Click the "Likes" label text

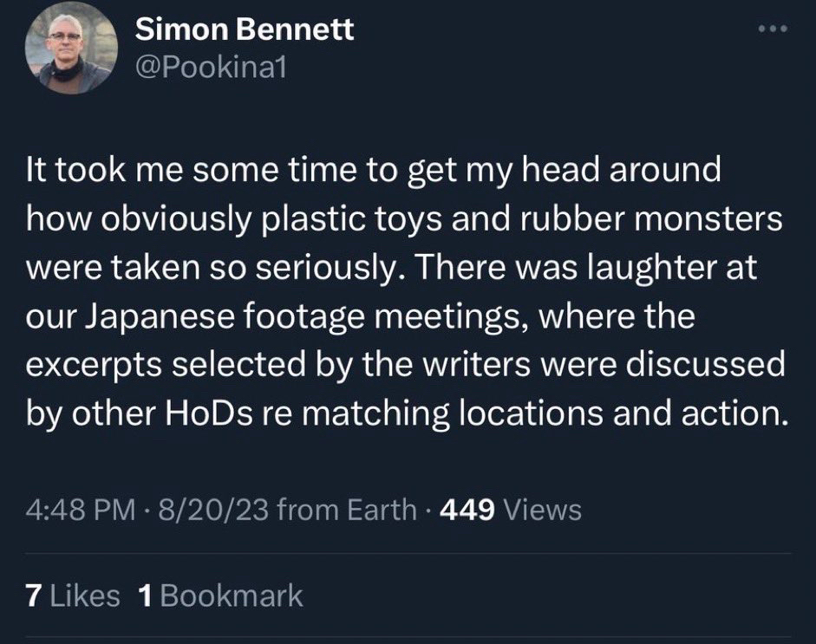[85, 595]
